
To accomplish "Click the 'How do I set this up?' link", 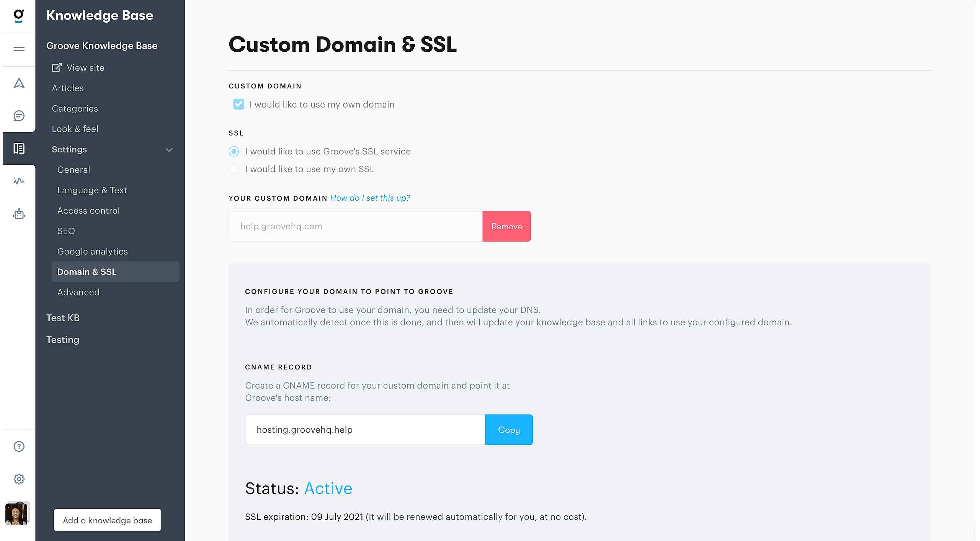I will (370, 198).
